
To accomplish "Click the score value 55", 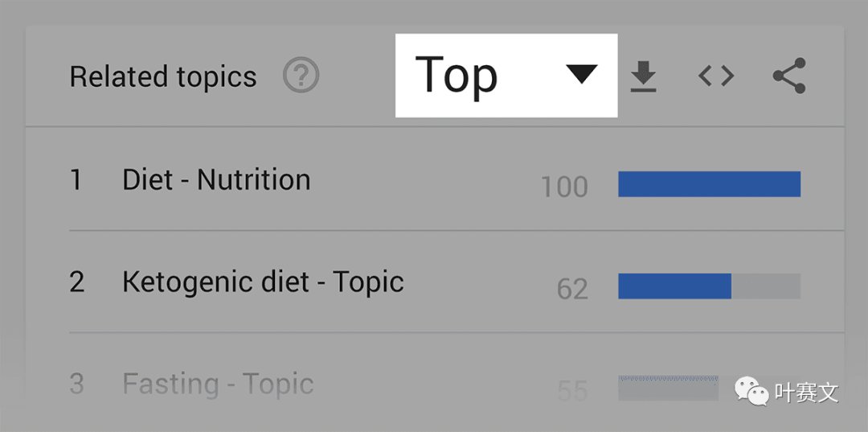I will (572, 390).
